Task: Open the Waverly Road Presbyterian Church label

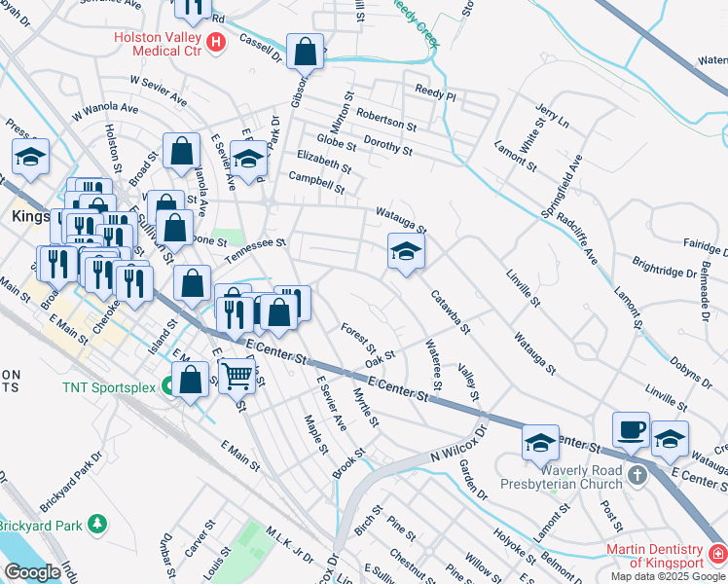Action: tap(562, 477)
